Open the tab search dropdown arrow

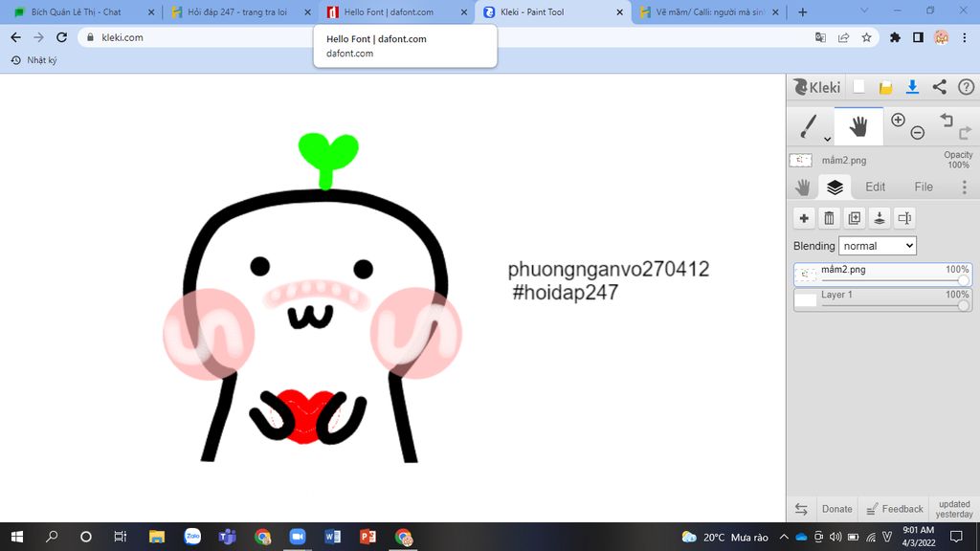(x=864, y=11)
